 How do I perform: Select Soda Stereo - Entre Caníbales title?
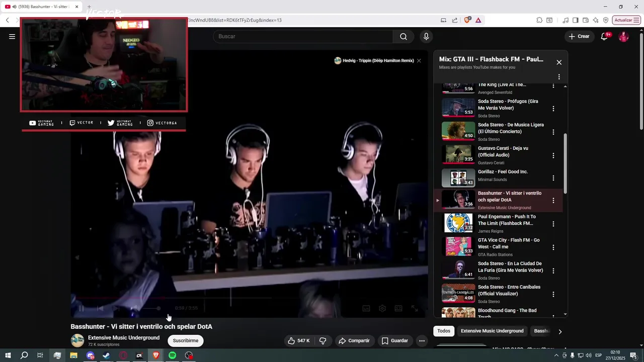tap(509, 290)
